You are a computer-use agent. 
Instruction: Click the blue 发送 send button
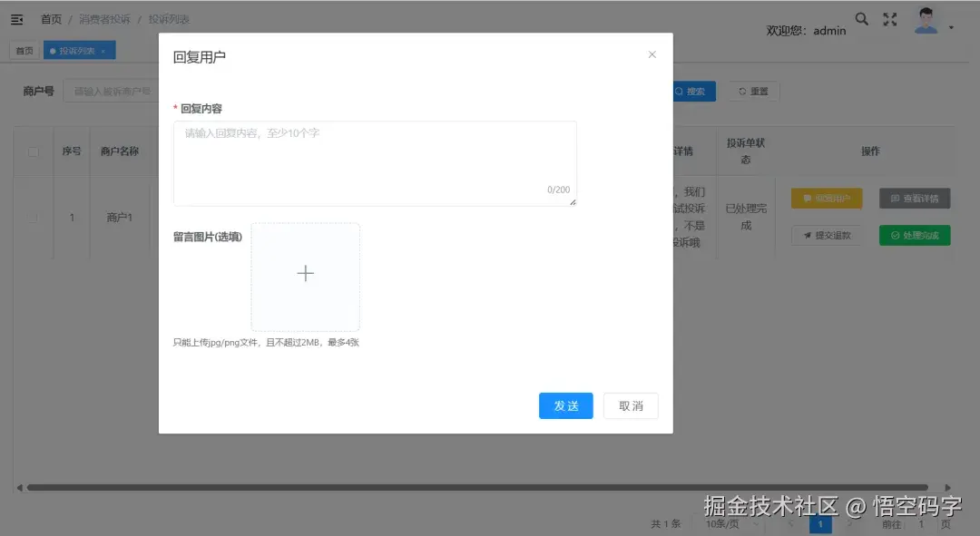coord(565,406)
